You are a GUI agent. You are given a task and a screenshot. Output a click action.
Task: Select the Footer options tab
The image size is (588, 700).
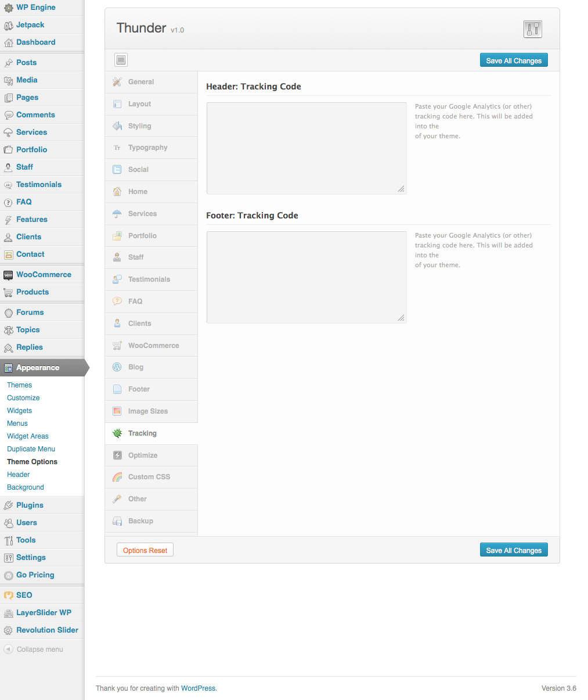point(151,389)
